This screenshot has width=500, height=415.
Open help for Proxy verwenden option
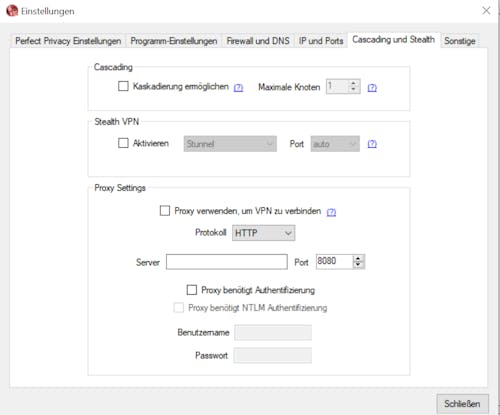[331, 212]
